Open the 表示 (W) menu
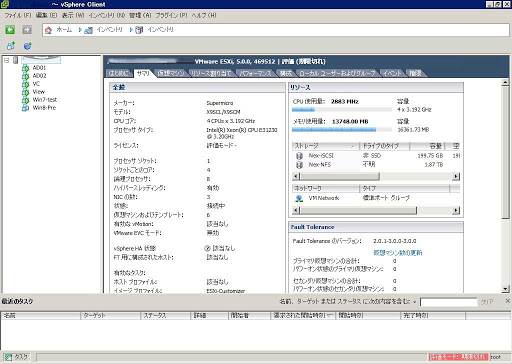 coord(73,15)
